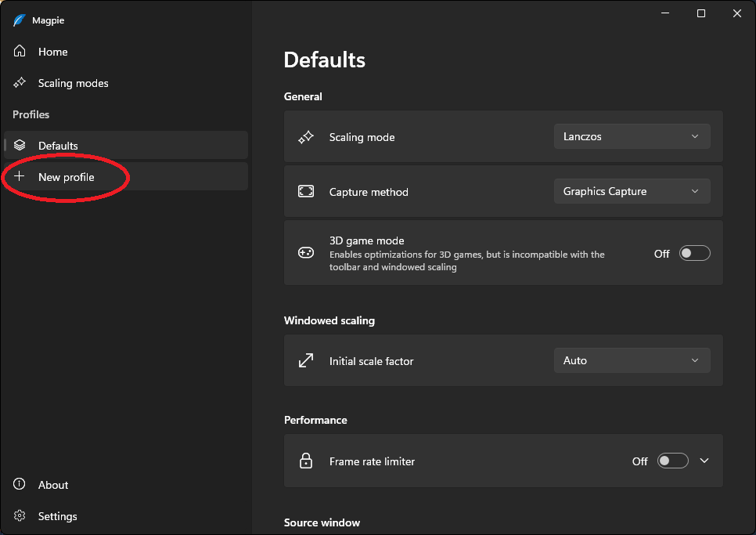Image resolution: width=756 pixels, height=535 pixels.
Task: Open the Initial scale factor Auto dropdown
Action: pos(632,361)
